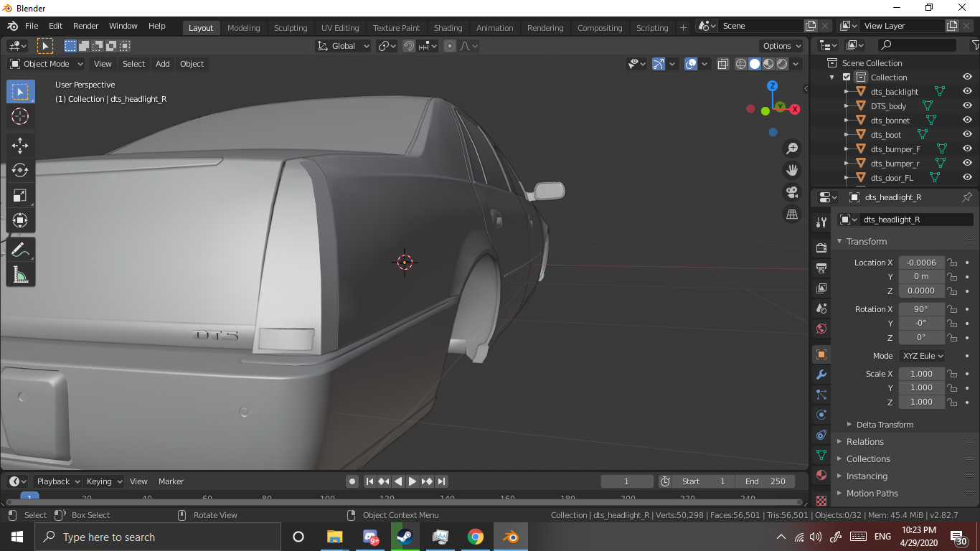Activate the Select Box tool

tap(20, 92)
